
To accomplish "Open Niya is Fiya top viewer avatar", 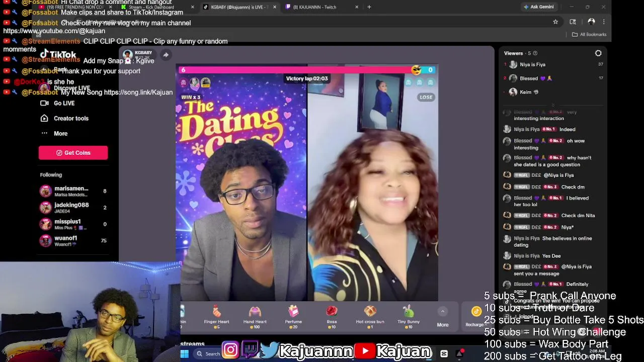I will pyautogui.click(x=513, y=64).
